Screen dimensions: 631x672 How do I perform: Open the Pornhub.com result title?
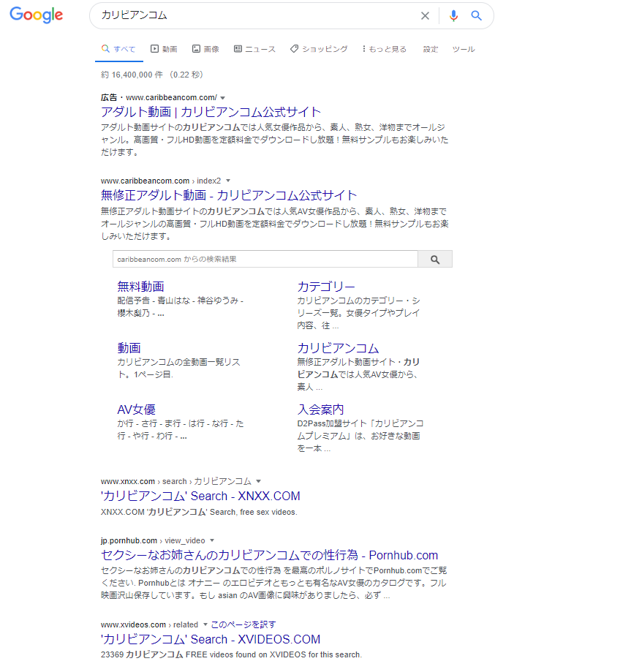coord(269,555)
